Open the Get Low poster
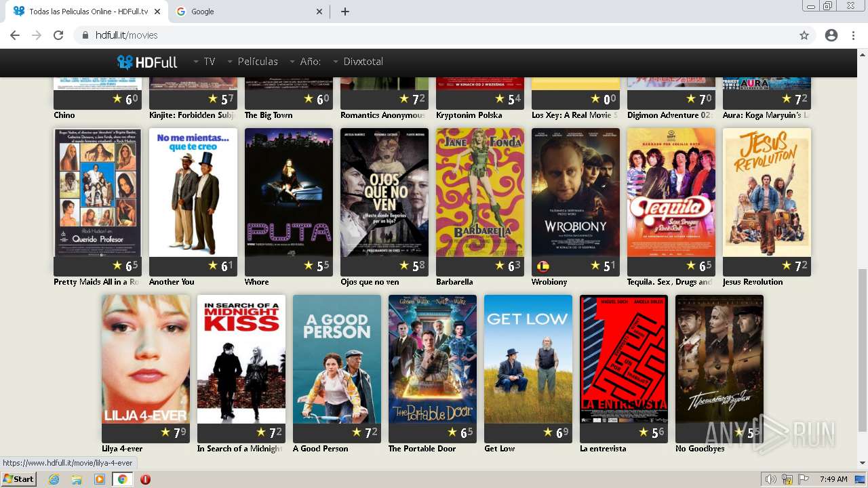The width and height of the screenshot is (868, 488). click(528, 359)
